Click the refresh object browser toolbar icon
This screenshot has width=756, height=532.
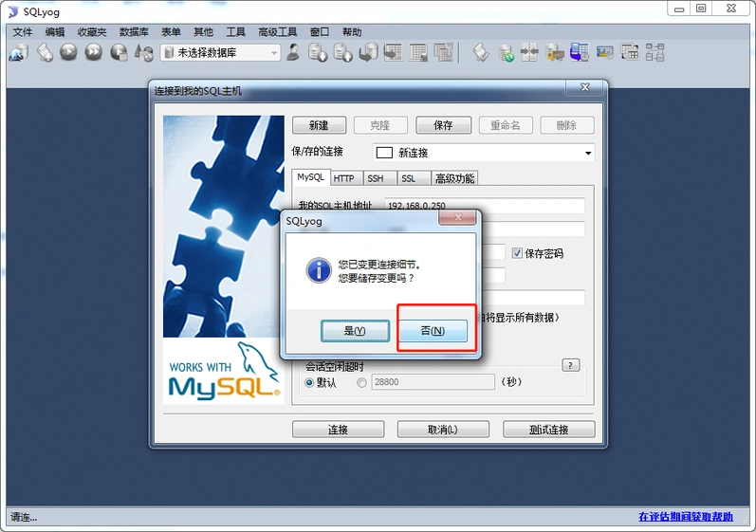click(x=143, y=52)
